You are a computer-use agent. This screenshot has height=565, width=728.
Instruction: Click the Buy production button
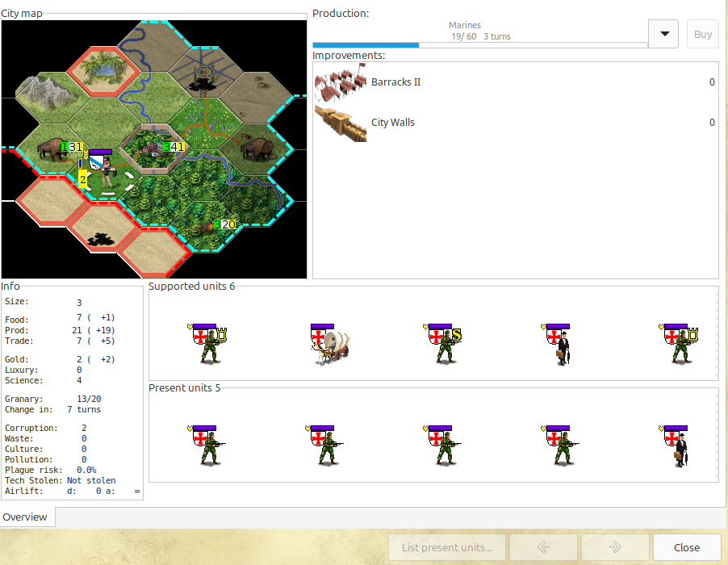click(701, 33)
